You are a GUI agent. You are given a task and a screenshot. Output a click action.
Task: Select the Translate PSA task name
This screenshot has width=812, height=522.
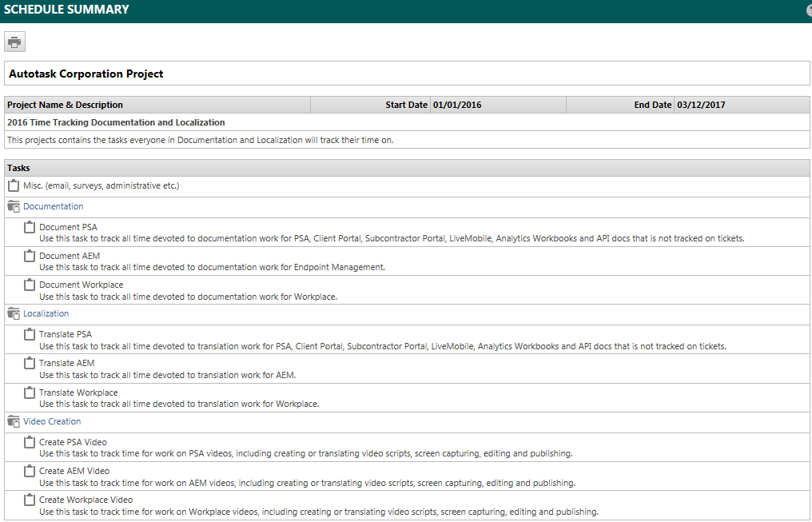66,334
